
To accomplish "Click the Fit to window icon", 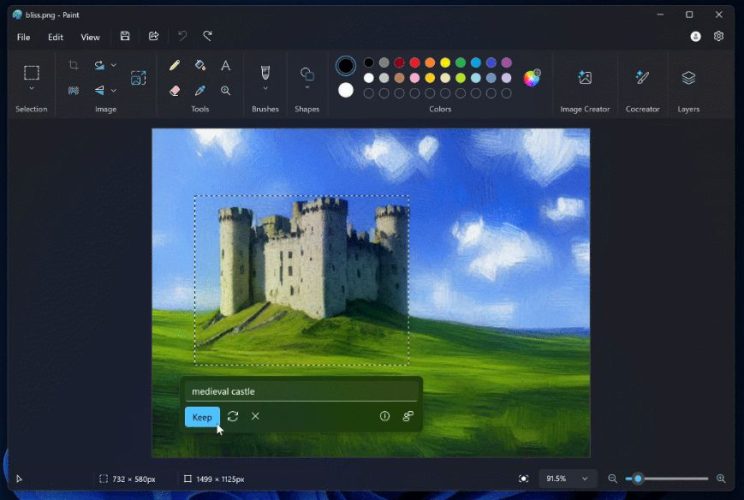I will 523,479.
